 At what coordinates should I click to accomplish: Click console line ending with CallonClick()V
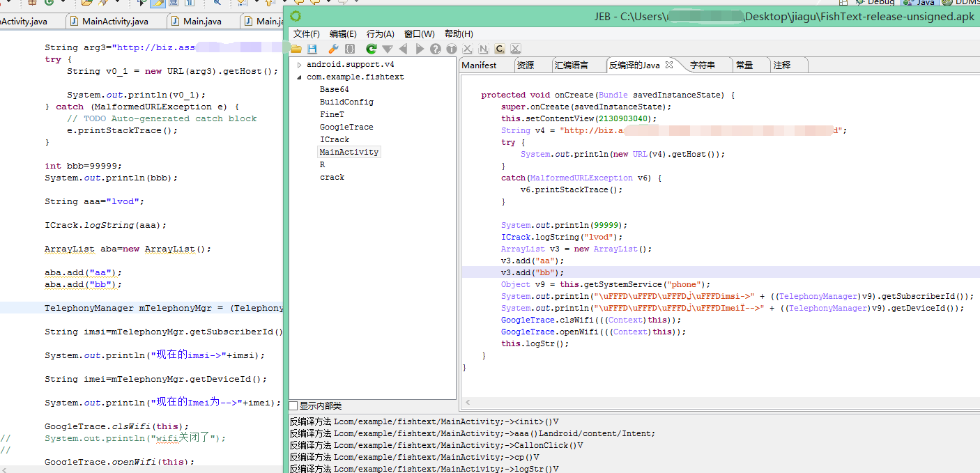click(x=436, y=445)
